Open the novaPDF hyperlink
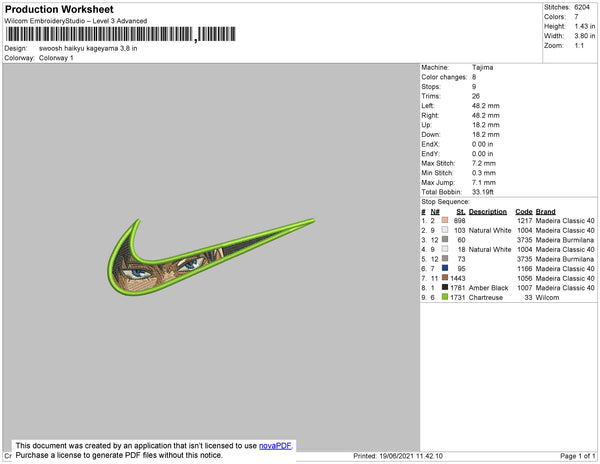This screenshot has width=600, height=464. coord(275,446)
